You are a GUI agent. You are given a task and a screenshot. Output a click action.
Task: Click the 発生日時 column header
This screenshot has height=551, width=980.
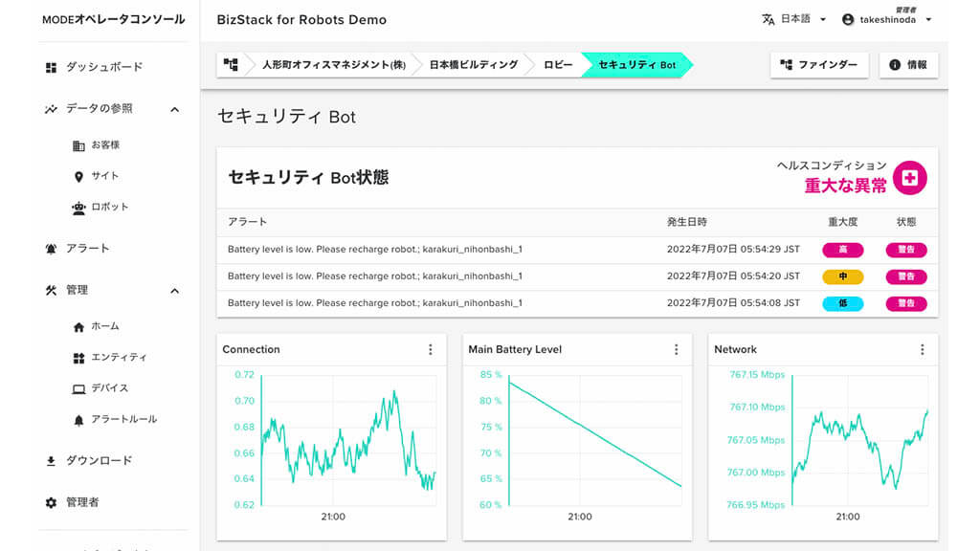[x=687, y=222]
